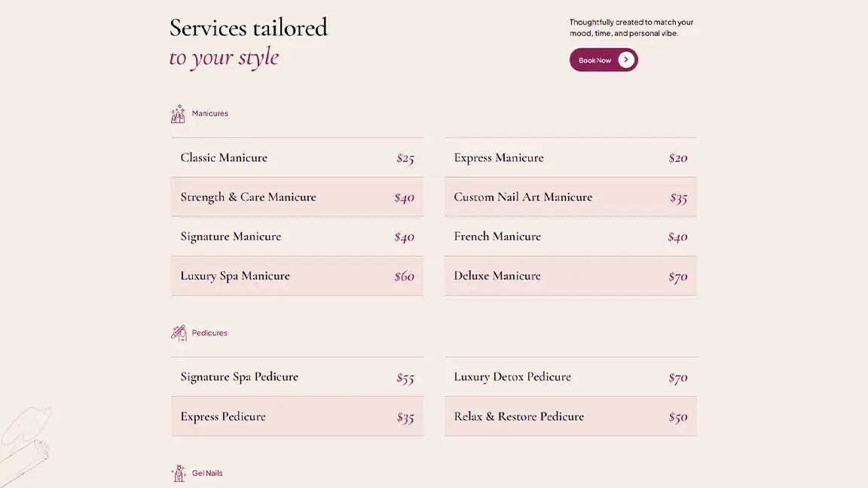Choose Relax & Restore Pedicure service
The height and width of the screenshot is (488, 868).
click(x=570, y=416)
